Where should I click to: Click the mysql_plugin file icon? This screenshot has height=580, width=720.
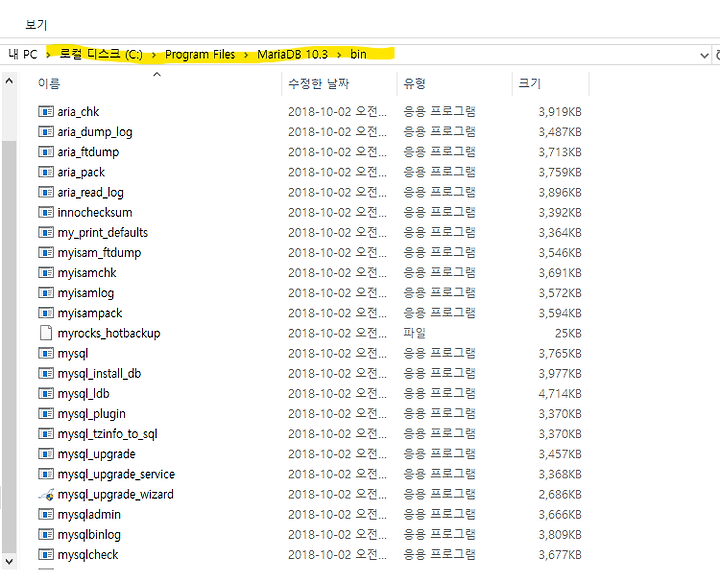coord(46,414)
